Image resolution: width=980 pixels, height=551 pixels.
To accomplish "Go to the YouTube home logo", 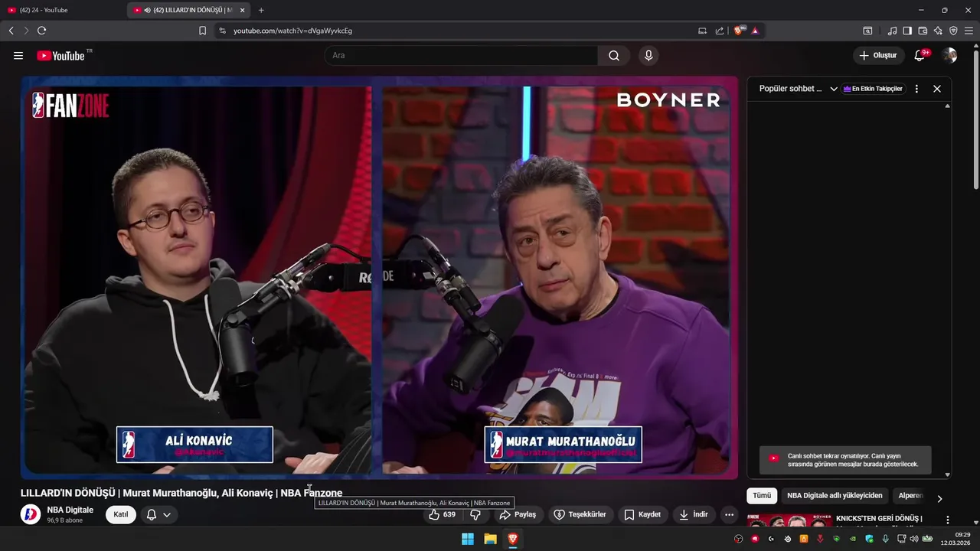I will (60, 56).
